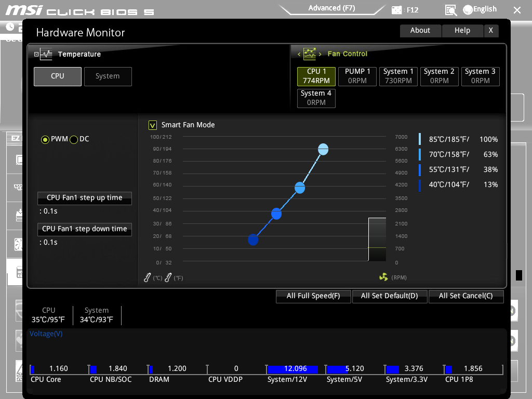Click the Celsius thermometer icon
Image resolution: width=532 pixels, height=399 pixels.
tap(147, 277)
